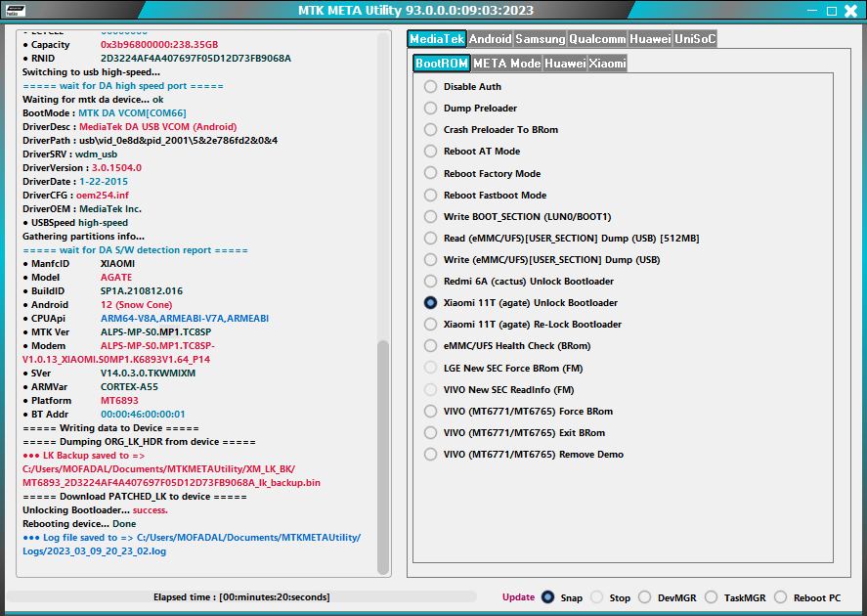Select Write USER_SECTION Dump (USB)
The height and width of the screenshot is (616, 867).
pyautogui.click(x=430, y=260)
